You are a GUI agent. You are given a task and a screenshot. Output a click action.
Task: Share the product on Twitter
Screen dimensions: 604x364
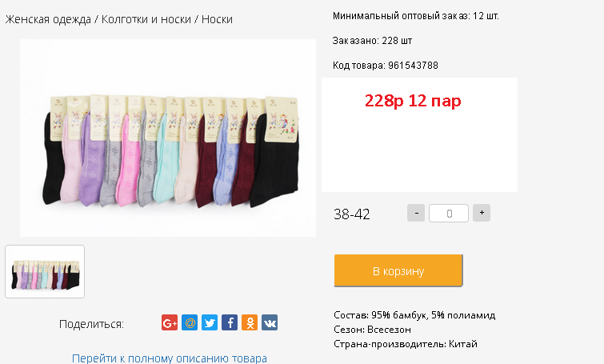tap(210, 322)
